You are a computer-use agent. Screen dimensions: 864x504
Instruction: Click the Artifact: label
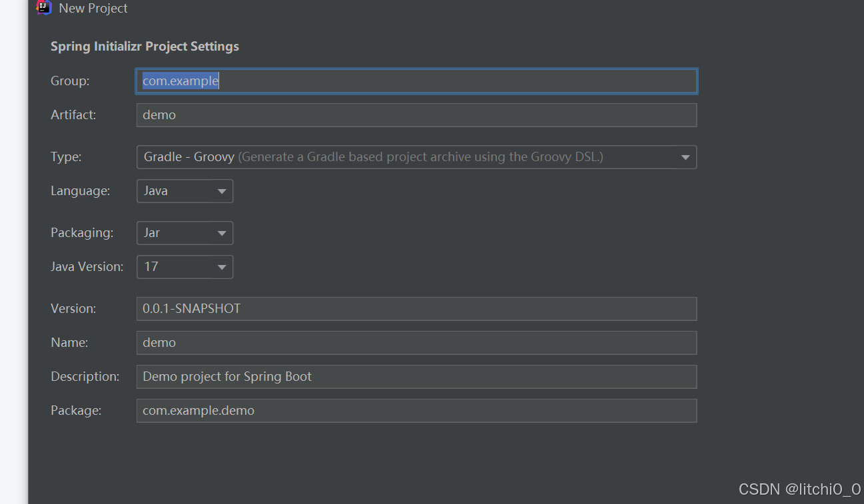(73, 115)
